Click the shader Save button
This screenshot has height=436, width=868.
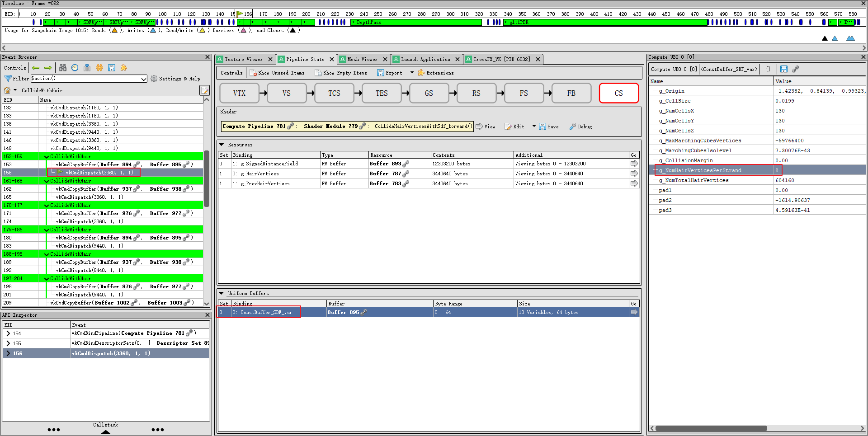click(549, 127)
